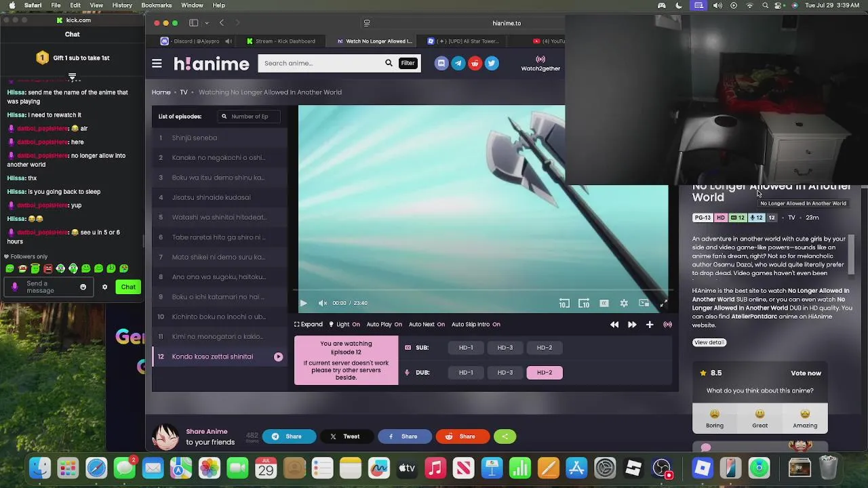868x488 pixels.
Task: Rate the anime as Great
Action: [759, 418]
